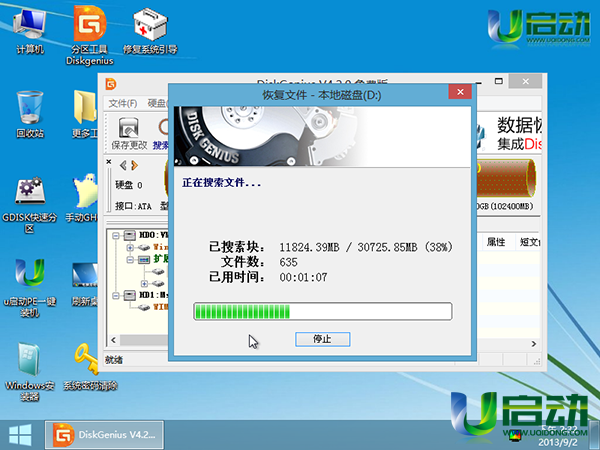
Task: Click the colorful system tray icon
Action: click(515, 435)
